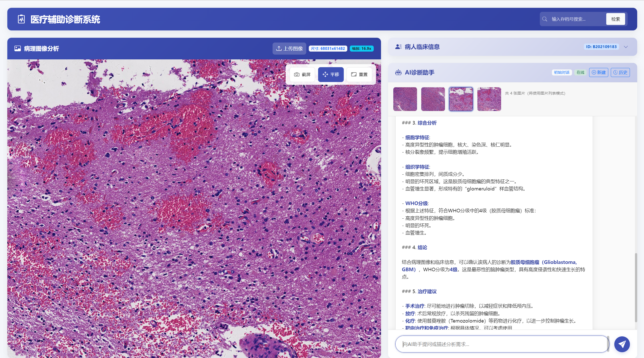Open the 历史 conversation history

pos(620,72)
